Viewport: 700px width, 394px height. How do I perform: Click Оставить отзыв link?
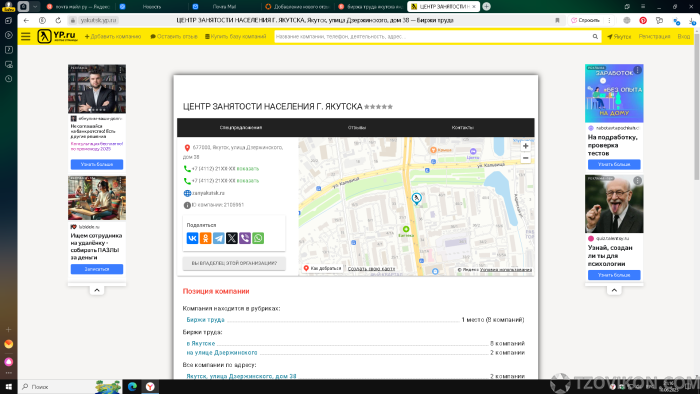point(174,37)
